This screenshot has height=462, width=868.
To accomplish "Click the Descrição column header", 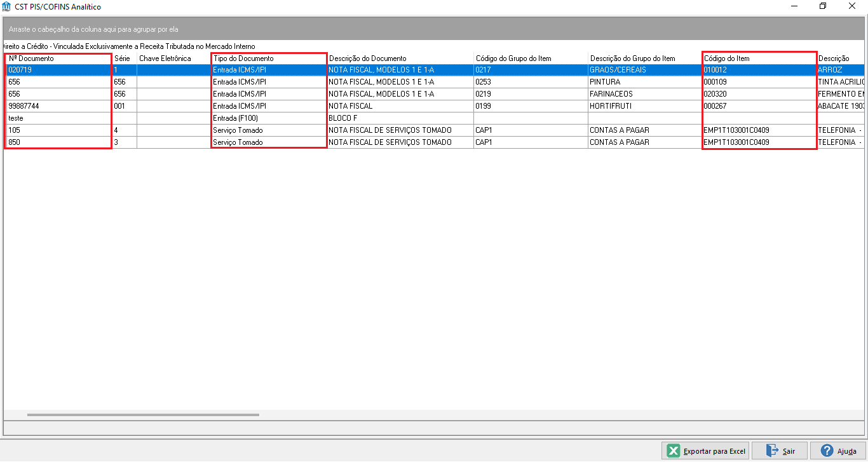I will click(x=841, y=58).
